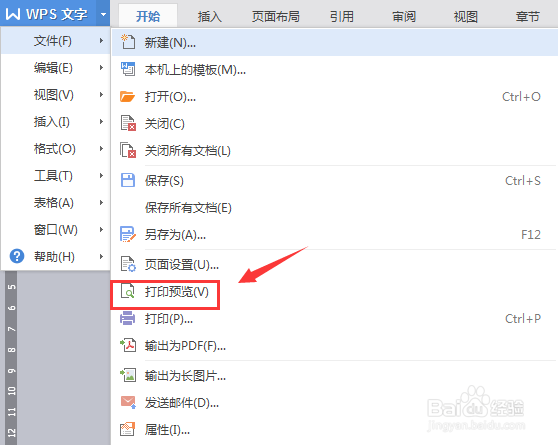The image size is (558, 445).
Task: Open the WPS 文字 dropdown arrow
Action: (103, 15)
